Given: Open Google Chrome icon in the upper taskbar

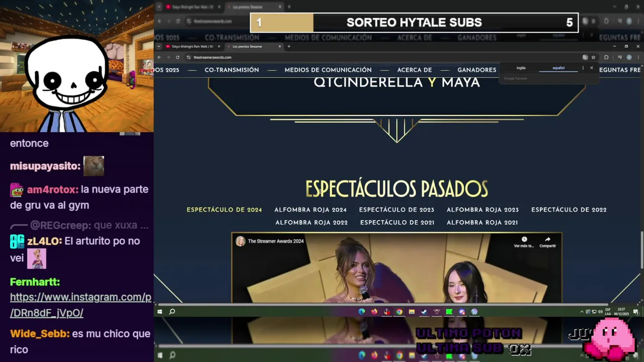Looking at the screenshot, I should coord(399,312).
